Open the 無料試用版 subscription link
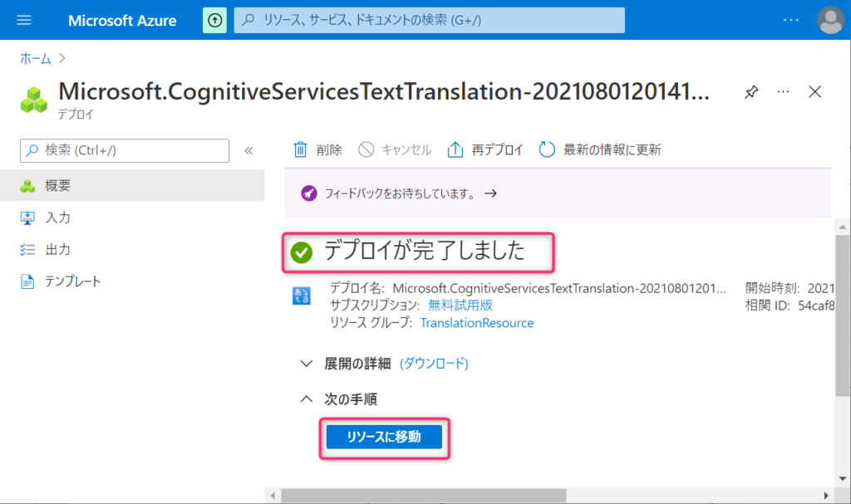 (460, 305)
